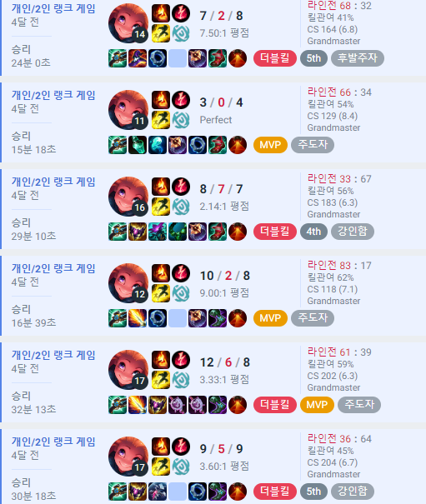The width and height of the screenshot is (426, 504).
Task: Click the 주도자 tag in 32분 13초 match
Action: point(359,405)
